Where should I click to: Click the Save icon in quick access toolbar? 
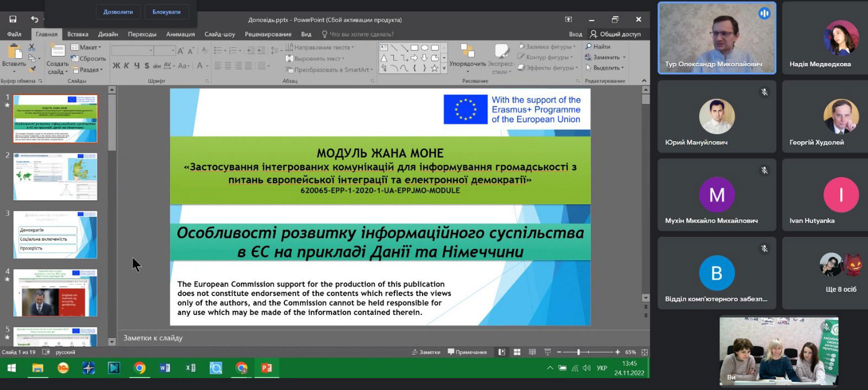12,20
